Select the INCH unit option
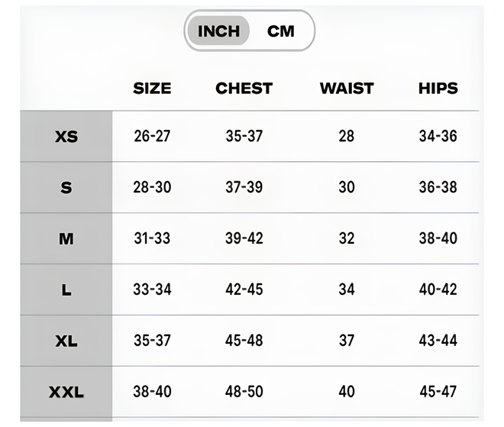 (x=218, y=31)
